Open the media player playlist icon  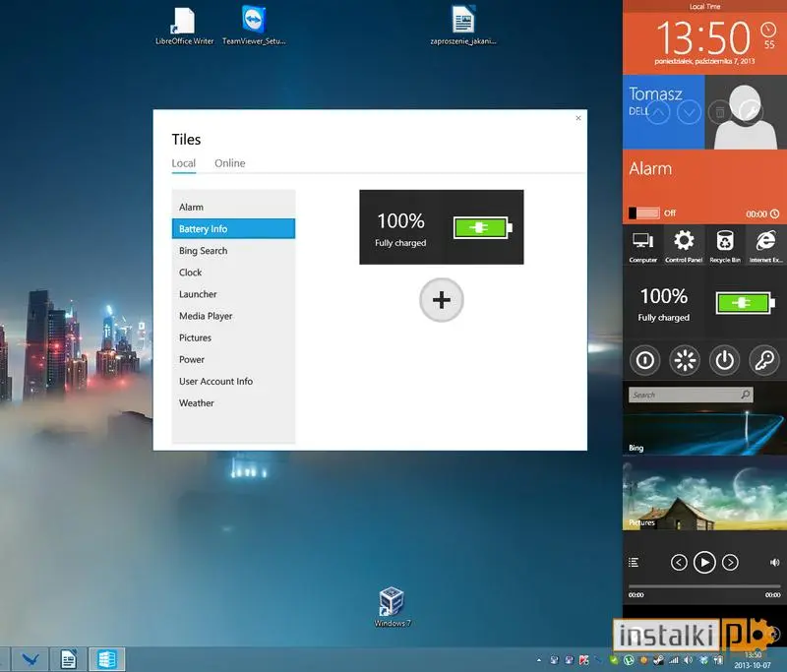pos(634,563)
